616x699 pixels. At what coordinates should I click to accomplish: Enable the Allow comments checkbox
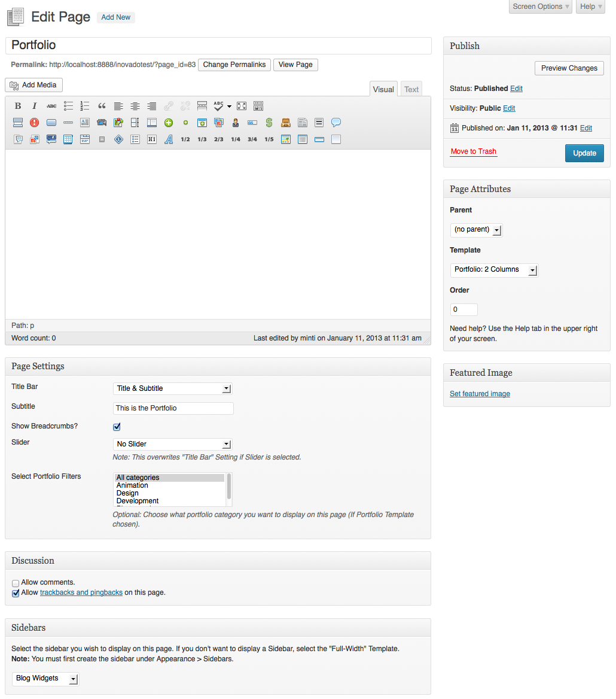pos(15,583)
